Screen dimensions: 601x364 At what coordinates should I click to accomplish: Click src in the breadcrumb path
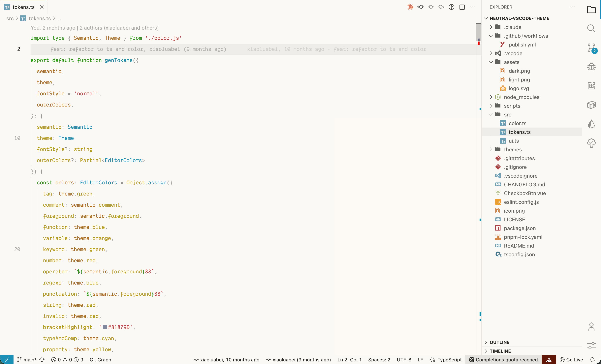pos(10,18)
